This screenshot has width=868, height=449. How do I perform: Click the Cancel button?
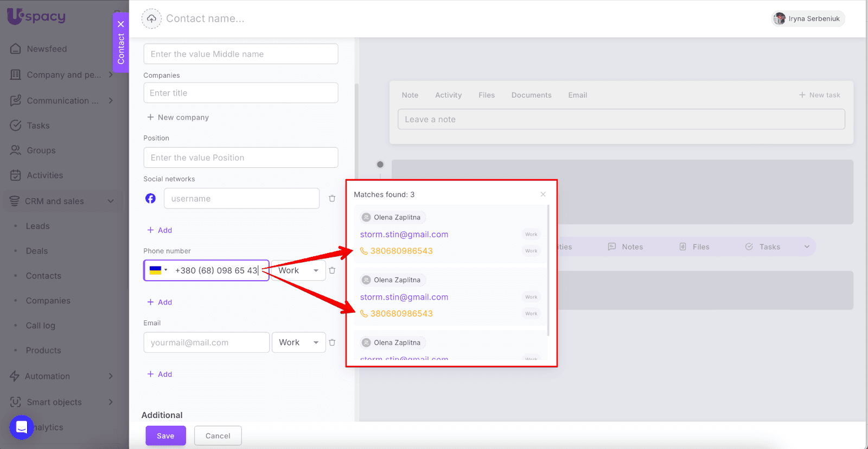click(218, 436)
